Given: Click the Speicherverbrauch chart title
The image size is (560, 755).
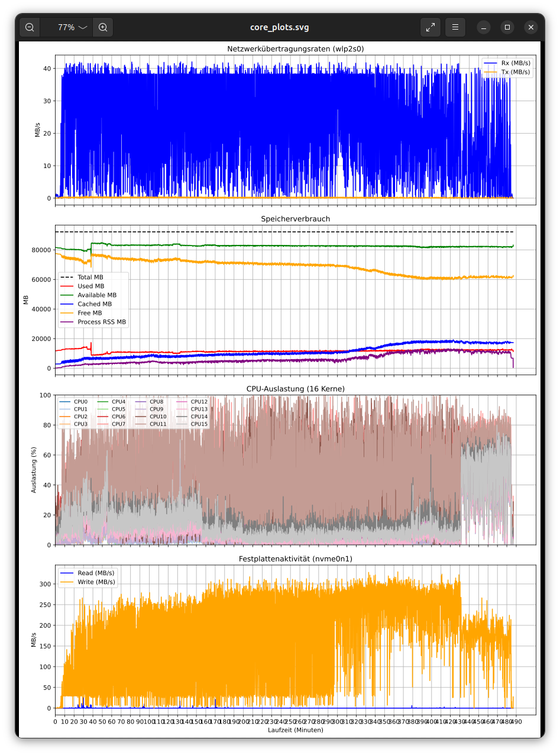Looking at the screenshot, I should coord(296,218).
